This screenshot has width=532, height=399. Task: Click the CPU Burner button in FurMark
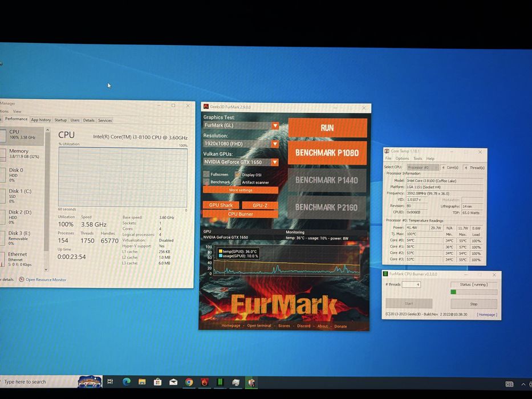(x=240, y=214)
